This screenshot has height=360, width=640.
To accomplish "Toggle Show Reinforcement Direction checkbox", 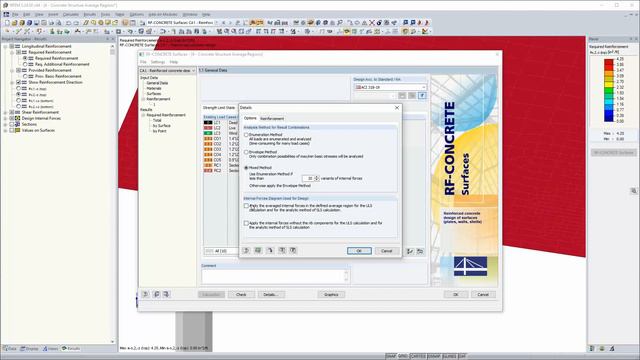I will (18, 82).
